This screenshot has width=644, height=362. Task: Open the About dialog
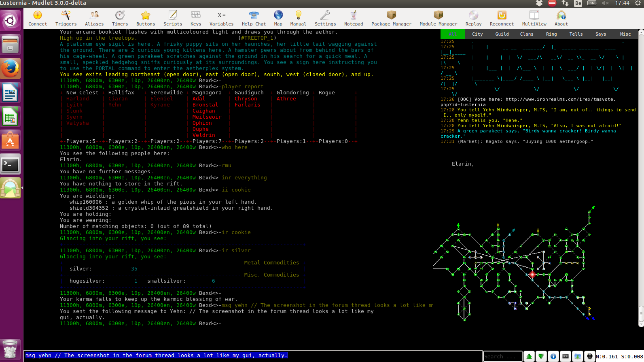(x=561, y=19)
